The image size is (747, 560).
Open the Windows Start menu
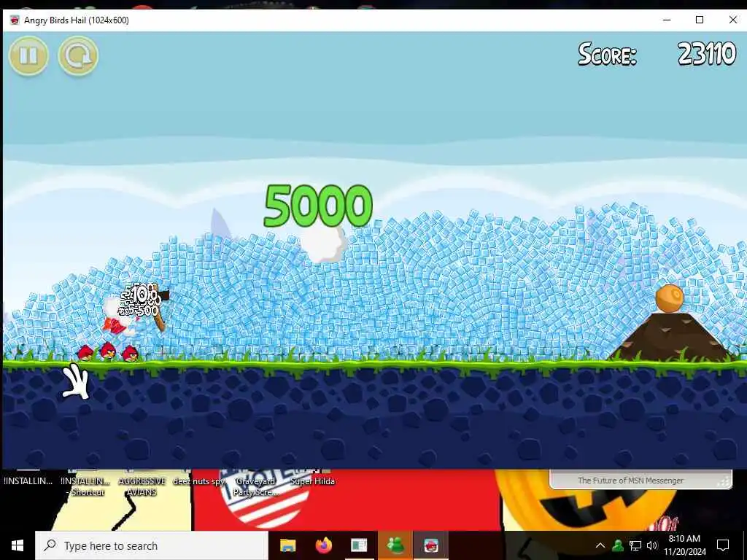[x=18, y=545]
